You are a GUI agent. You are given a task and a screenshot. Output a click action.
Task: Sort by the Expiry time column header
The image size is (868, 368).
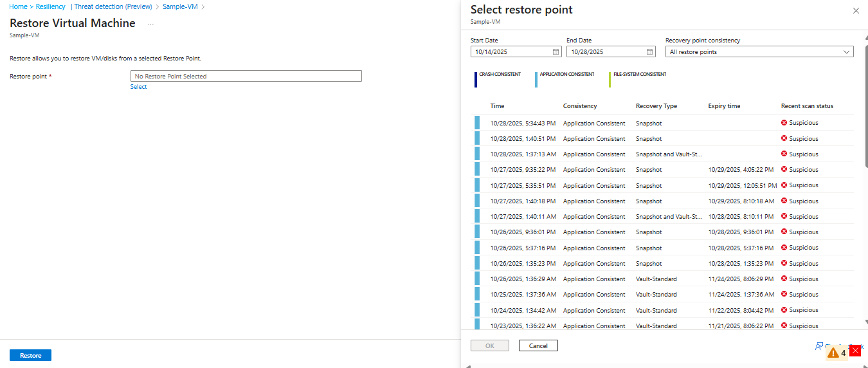[724, 106]
